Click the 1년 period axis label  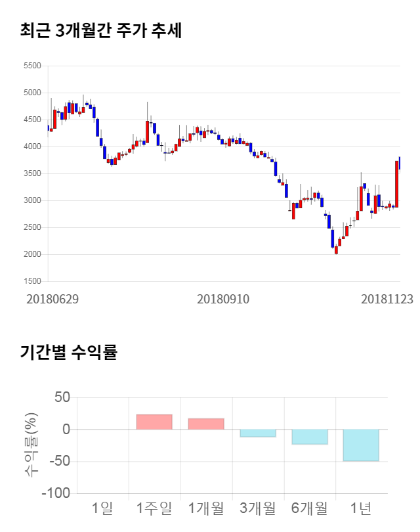point(361,508)
